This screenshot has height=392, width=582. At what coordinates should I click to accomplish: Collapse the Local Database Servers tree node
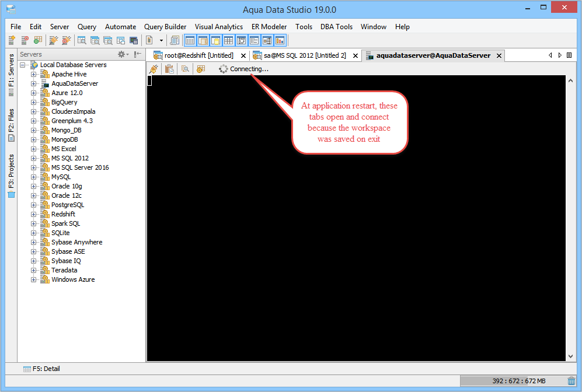pyautogui.click(x=23, y=65)
